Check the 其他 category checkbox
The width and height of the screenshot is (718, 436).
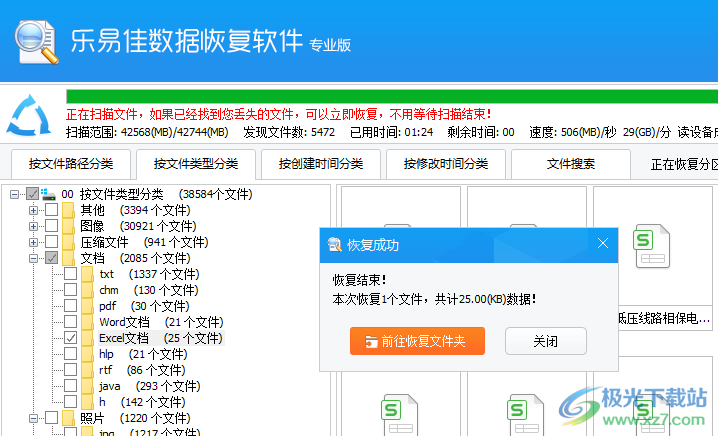52,210
